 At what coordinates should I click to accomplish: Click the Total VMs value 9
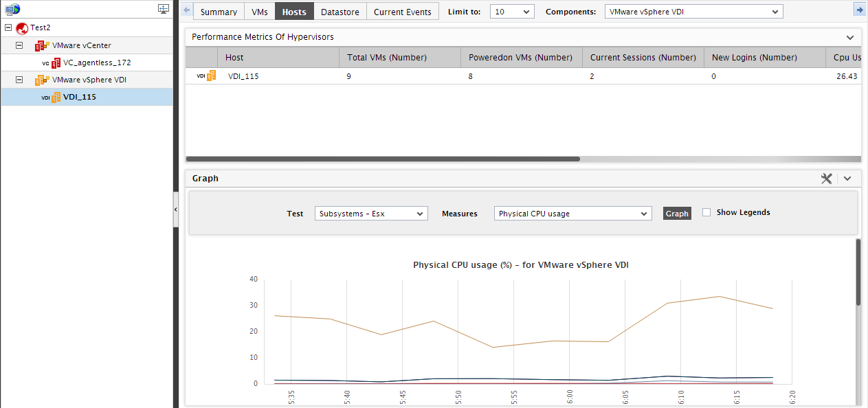click(349, 76)
